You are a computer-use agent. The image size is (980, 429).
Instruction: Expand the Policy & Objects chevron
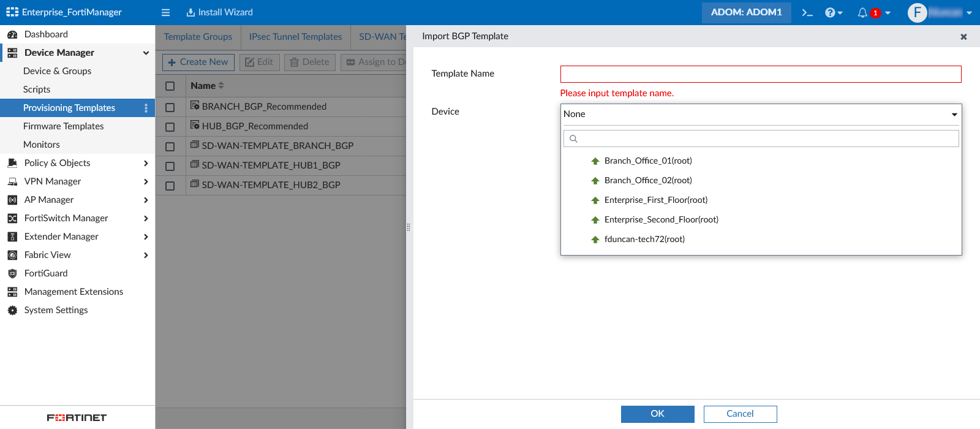[146, 163]
